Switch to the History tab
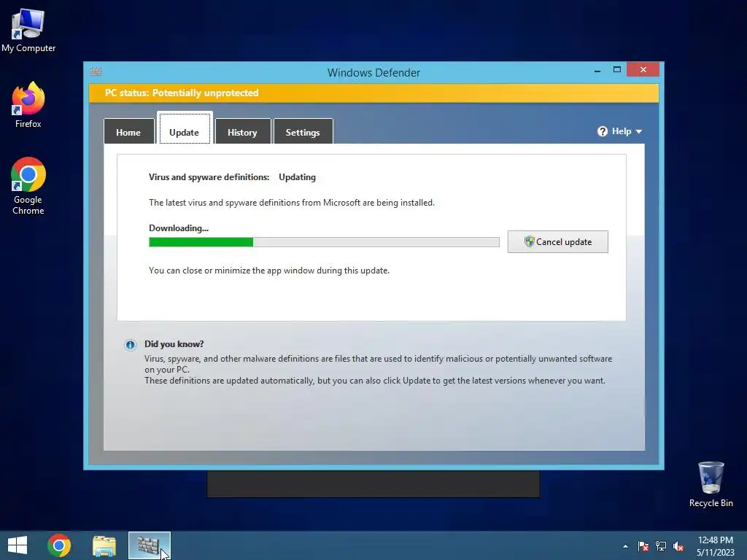The width and height of the screenshot is (747, 560). click(x=242, y=131)
